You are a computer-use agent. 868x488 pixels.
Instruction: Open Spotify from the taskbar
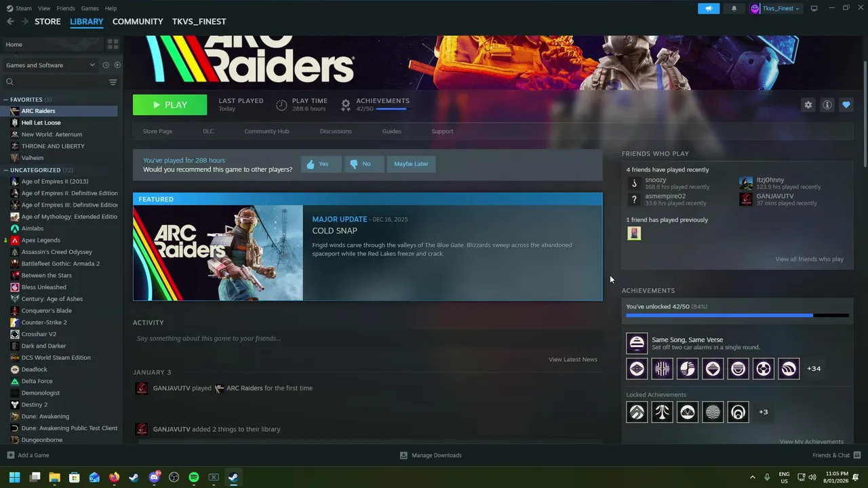tap(193, 477)
